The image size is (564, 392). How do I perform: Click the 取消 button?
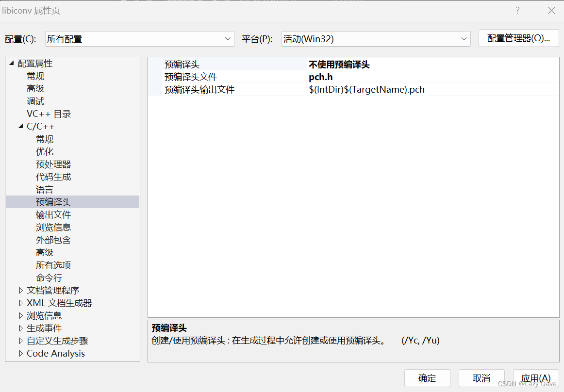[x=481, y=378]
